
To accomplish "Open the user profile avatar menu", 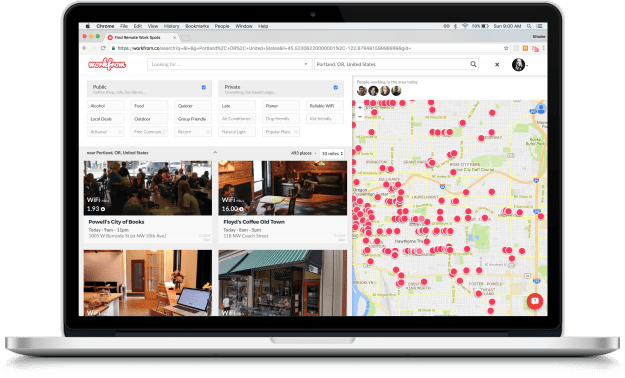I will point(519,65).
